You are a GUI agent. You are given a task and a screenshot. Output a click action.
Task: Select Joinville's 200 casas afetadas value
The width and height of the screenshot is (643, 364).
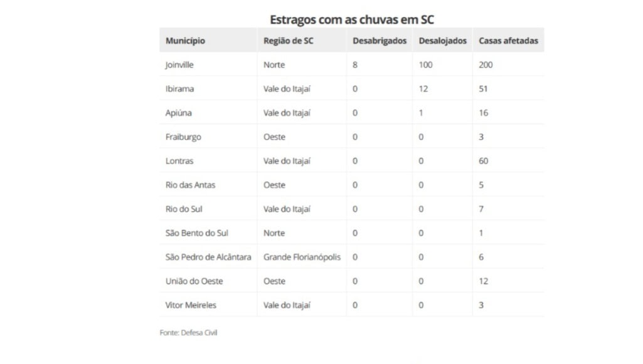click(486, 65)
